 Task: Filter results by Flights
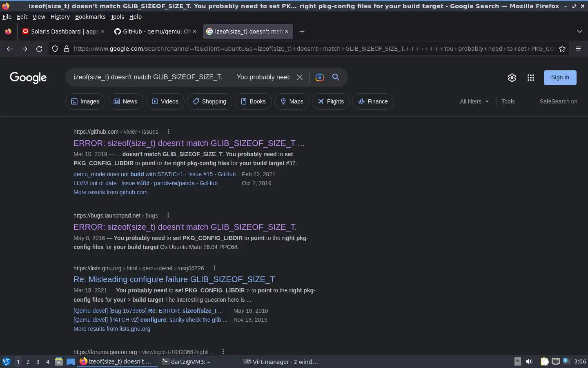point(331,101)
